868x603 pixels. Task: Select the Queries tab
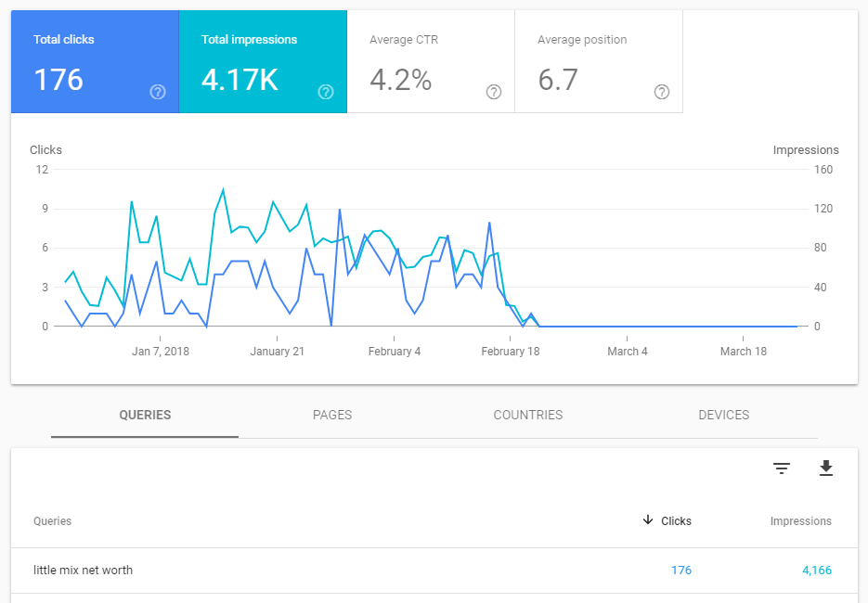(145, 416)
